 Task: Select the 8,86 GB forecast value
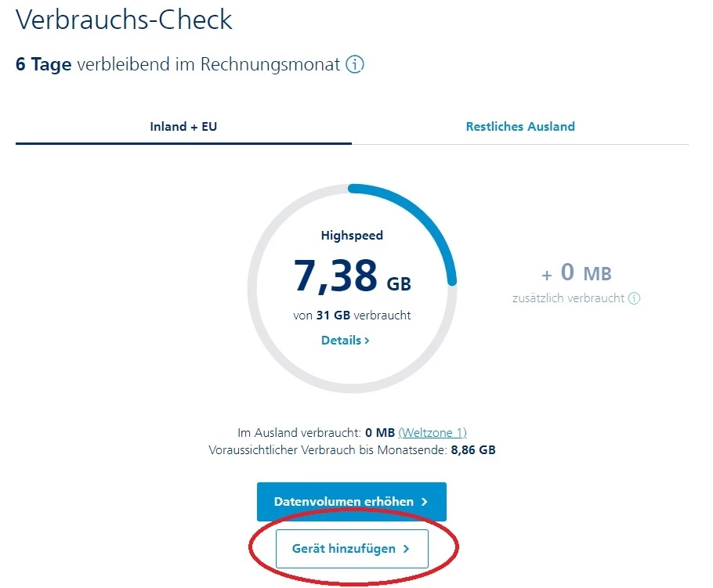click(x=473, y=450)
